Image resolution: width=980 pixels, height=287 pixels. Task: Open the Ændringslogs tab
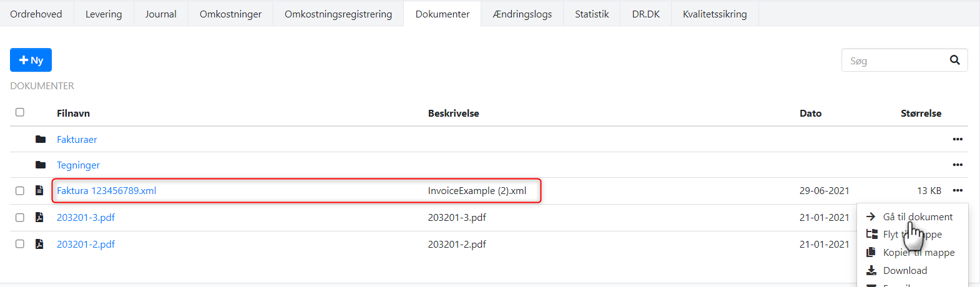tap(522, 14)
